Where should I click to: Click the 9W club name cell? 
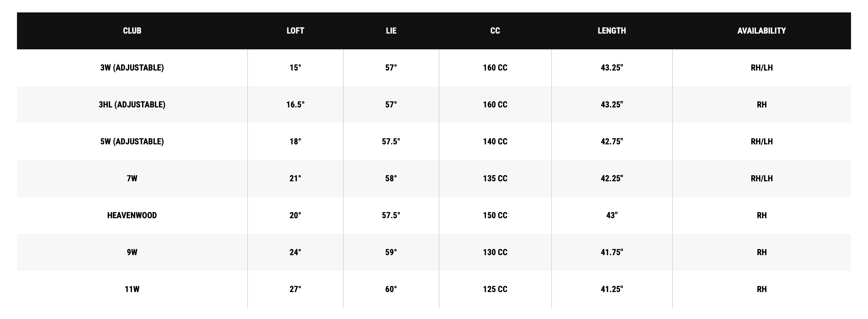[x=132, y=252]
